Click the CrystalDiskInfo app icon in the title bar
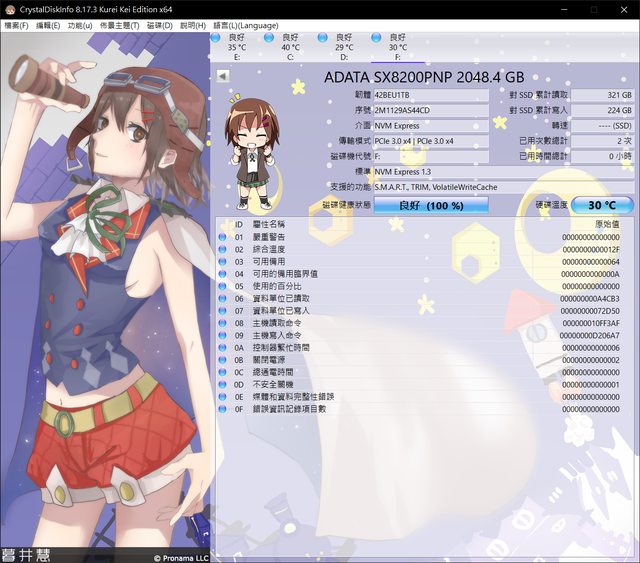Viewport: 640px width, 563px height. (9, 8)
